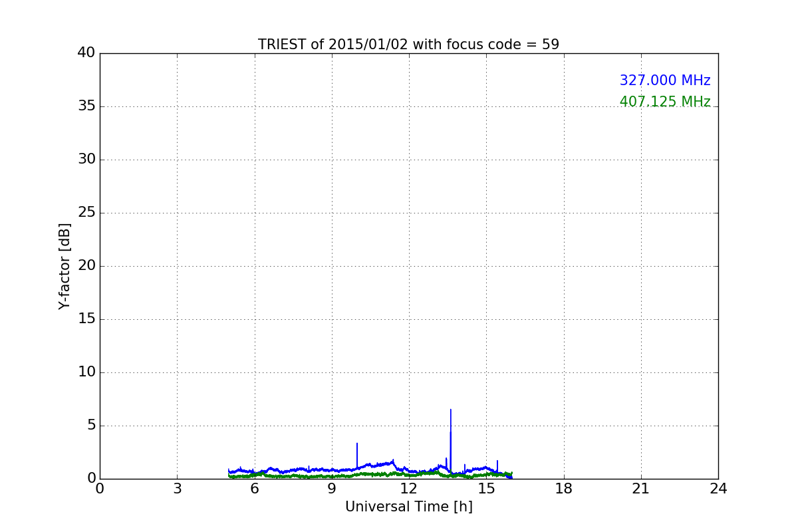Viewport: 798px width, 532px height.
Task: Select the green '407.125 MHz' legend label
Action: click(x=665, y=102)
